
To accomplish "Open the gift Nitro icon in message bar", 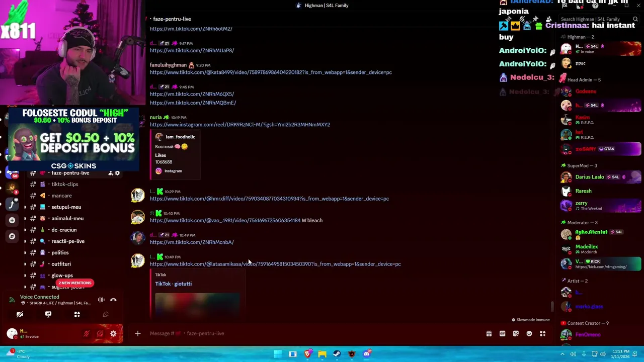I will coord(489,333).
